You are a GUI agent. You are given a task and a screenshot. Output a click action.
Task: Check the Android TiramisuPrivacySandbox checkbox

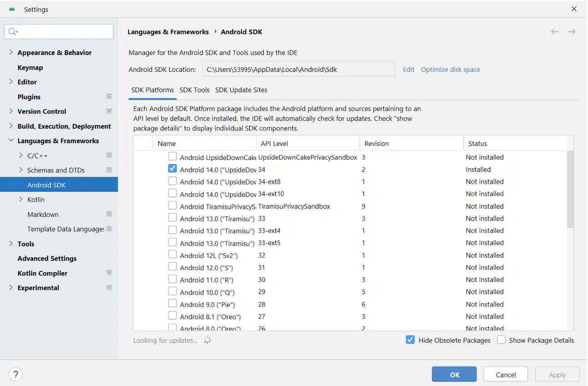172,206
